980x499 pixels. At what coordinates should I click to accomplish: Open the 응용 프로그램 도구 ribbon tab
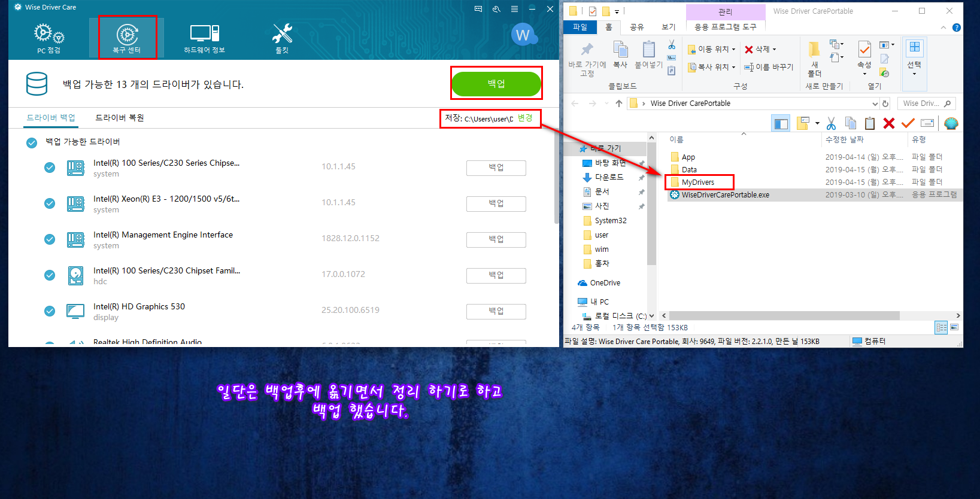pos(726,27)
